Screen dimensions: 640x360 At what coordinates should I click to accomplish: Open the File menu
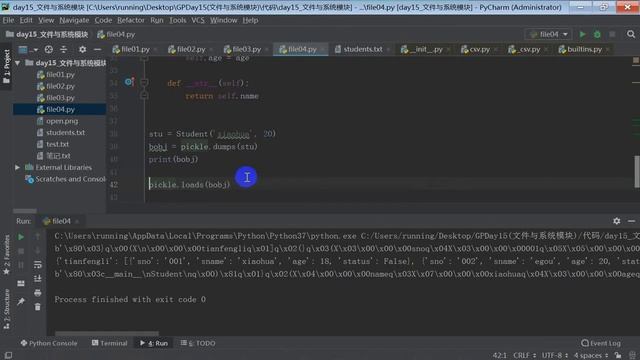(8, 20)
